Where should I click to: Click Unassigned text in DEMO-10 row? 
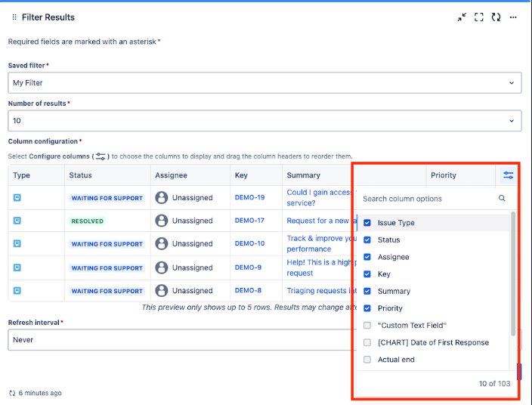coord(193,243)
